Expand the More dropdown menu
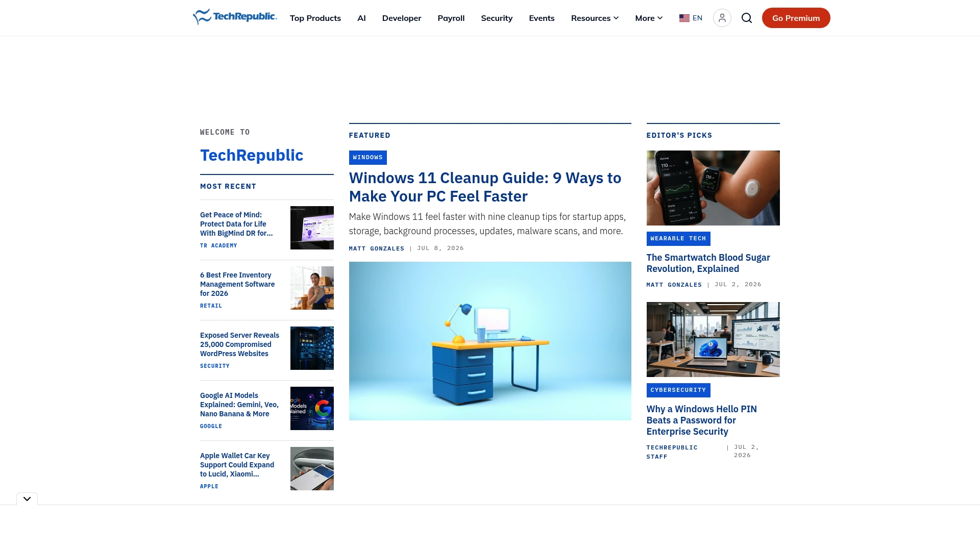 (x=649, y=18)
